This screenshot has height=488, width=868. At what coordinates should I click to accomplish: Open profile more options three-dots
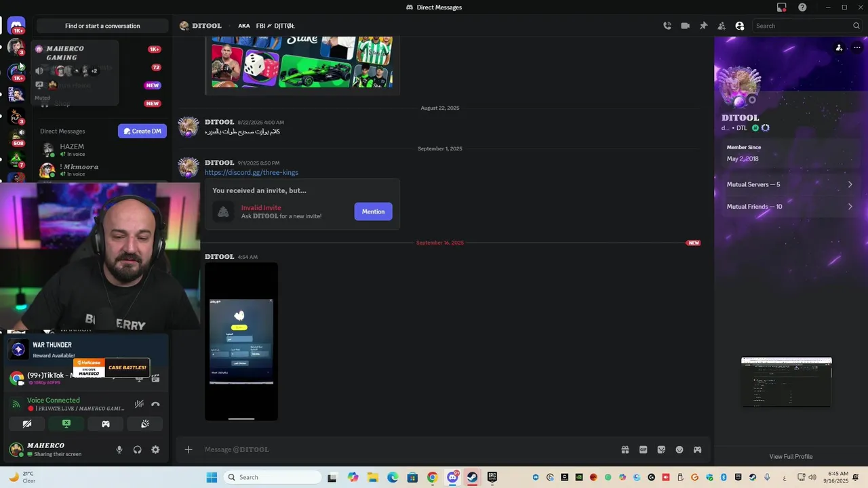coord(856,47)
